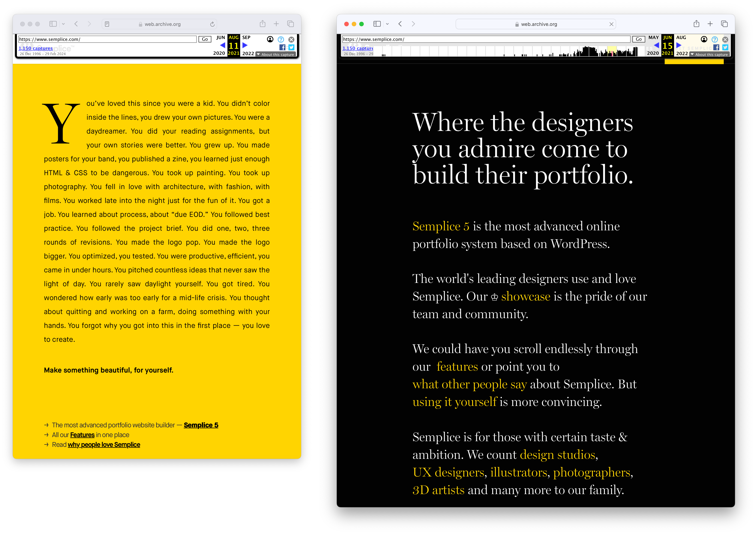This screenshot has width=756, height=535.
Task: Click the blue previous-capture arrow before JUN 15
Action: coord(656,46)
